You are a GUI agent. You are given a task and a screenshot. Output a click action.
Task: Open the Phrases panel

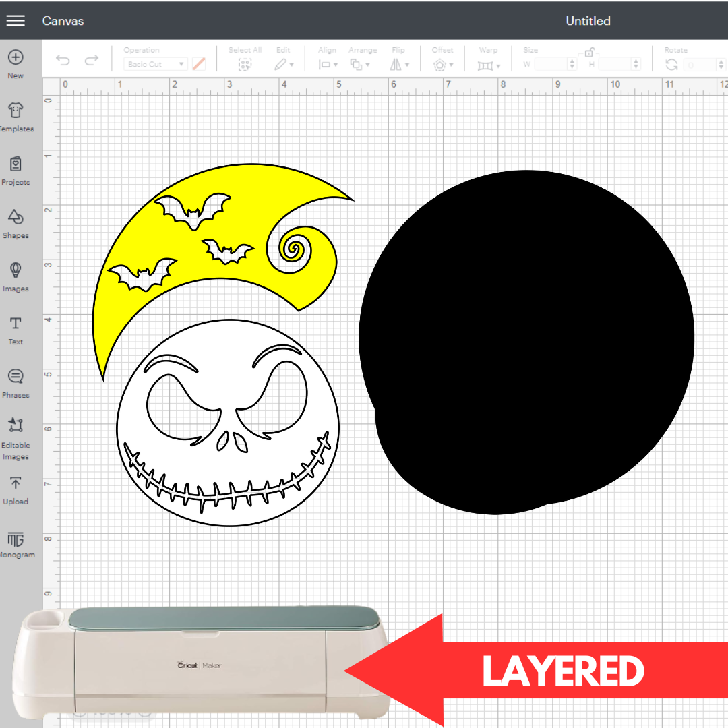[16, 384]
